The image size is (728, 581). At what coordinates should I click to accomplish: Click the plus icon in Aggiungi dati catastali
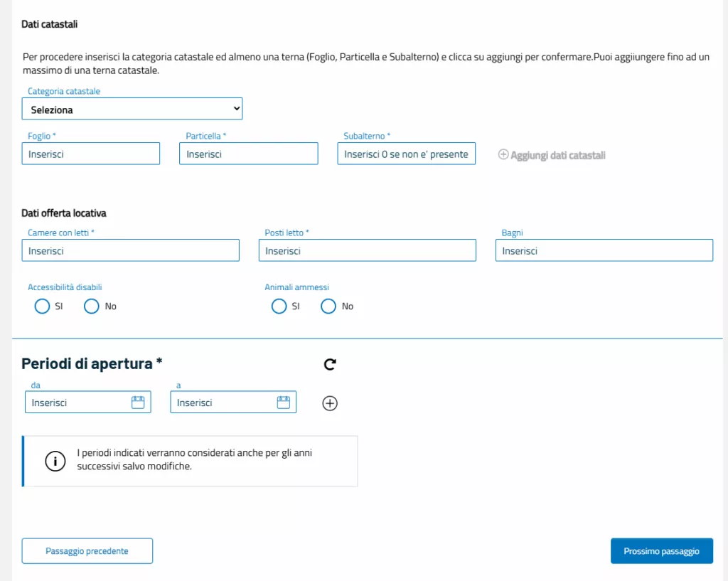pos(503,154)
